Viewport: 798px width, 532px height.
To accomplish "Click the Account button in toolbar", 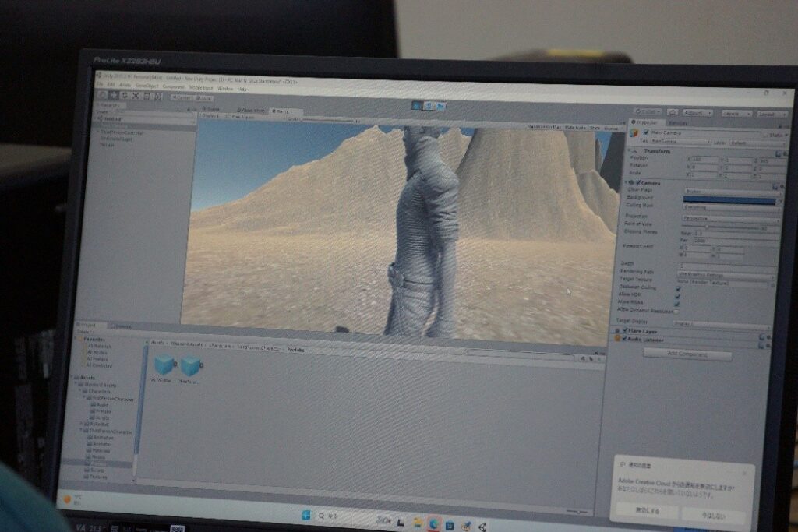I will (697, 112).
